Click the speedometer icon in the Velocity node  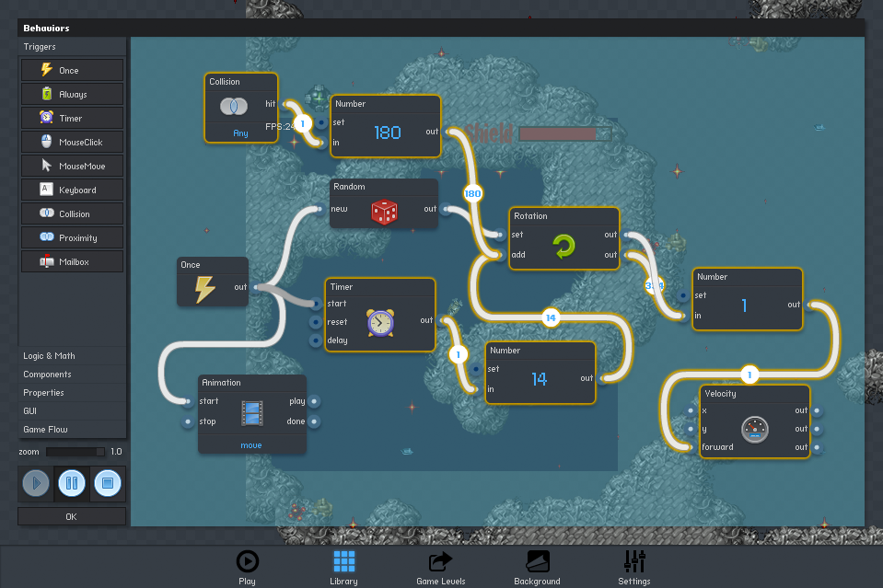point(757,429)
